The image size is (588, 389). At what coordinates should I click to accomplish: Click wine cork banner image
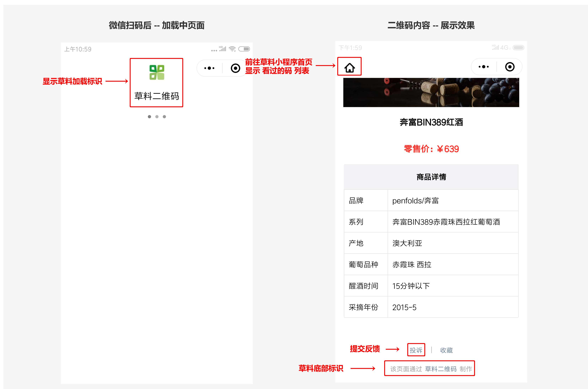(431, 92)
